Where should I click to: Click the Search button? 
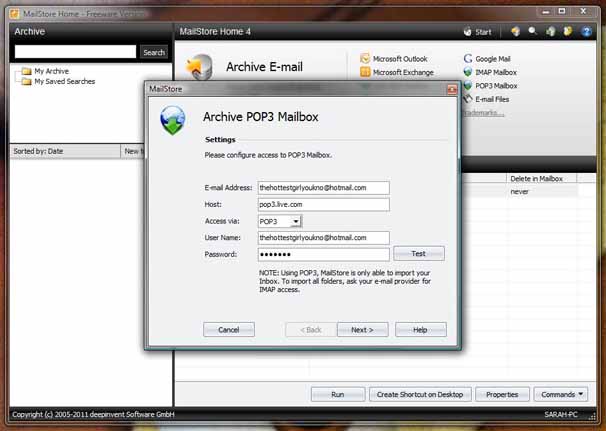(154, 52)
